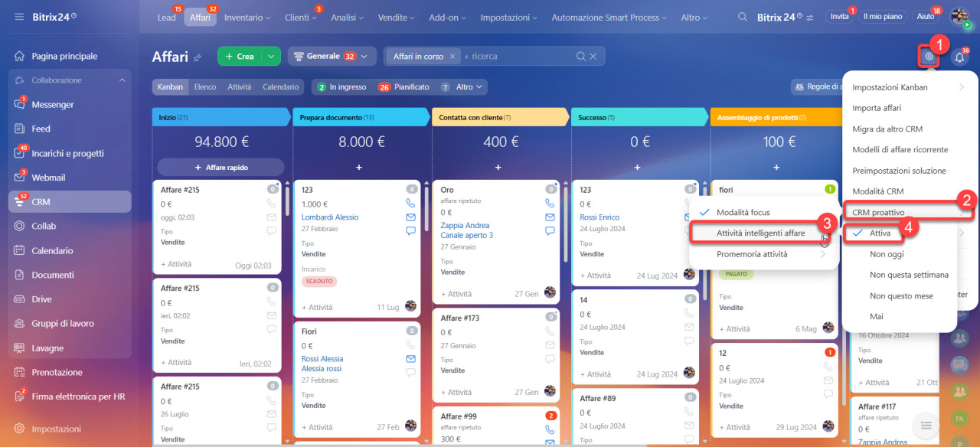Click the Invita button
The width and height of the screenshot is (980, 447).
point(840,17)
